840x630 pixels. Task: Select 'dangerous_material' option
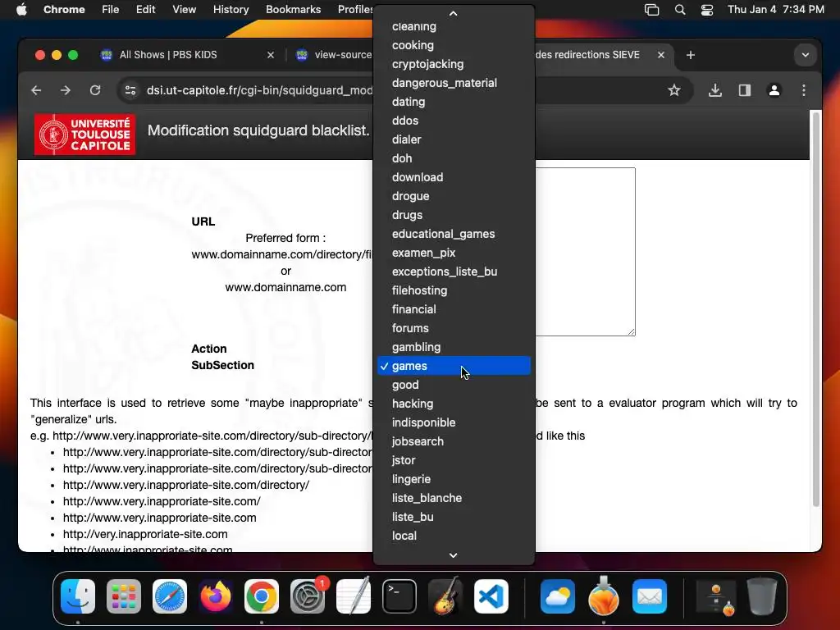[454, 83]
